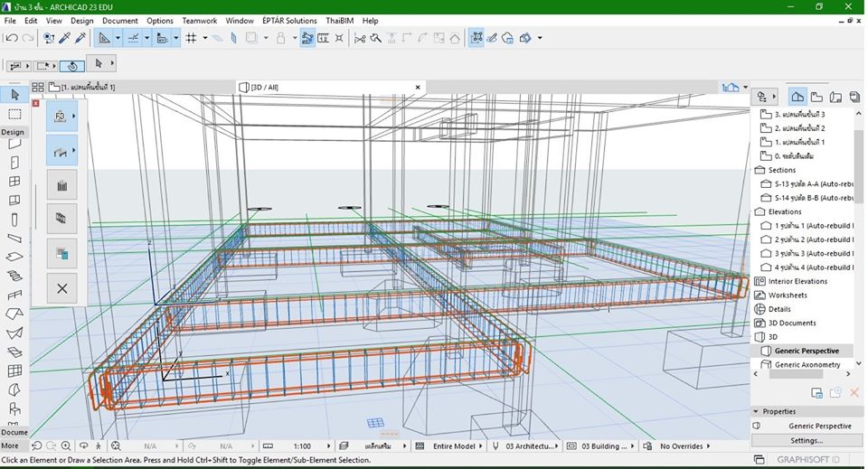This screenshot has height=469, width=868.
Task: Open the 03 Architectu... pen set dropdown
Action: pos(556,446)
